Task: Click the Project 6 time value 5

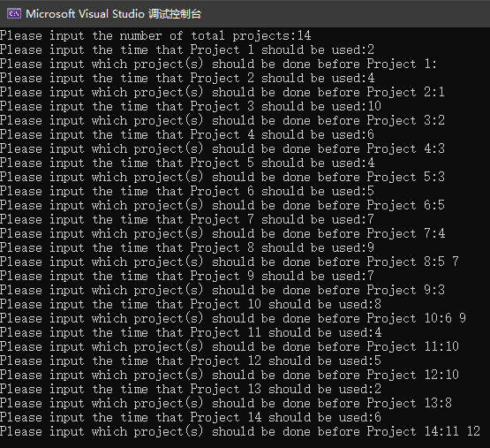Action: [x=371, y=191]
